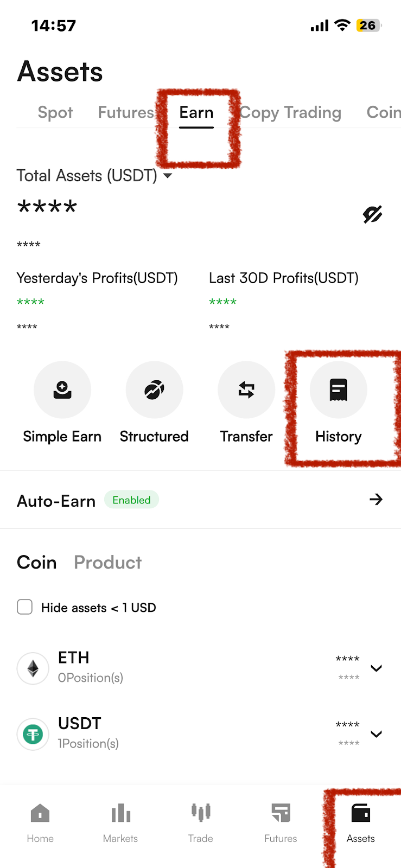Go to Home in bottom navigation

tap(40, 822)
